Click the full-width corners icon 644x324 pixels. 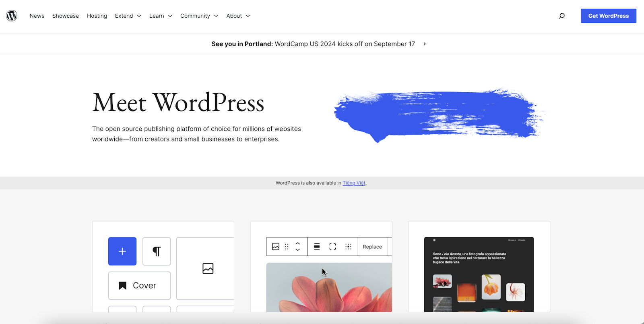(332, 247)
